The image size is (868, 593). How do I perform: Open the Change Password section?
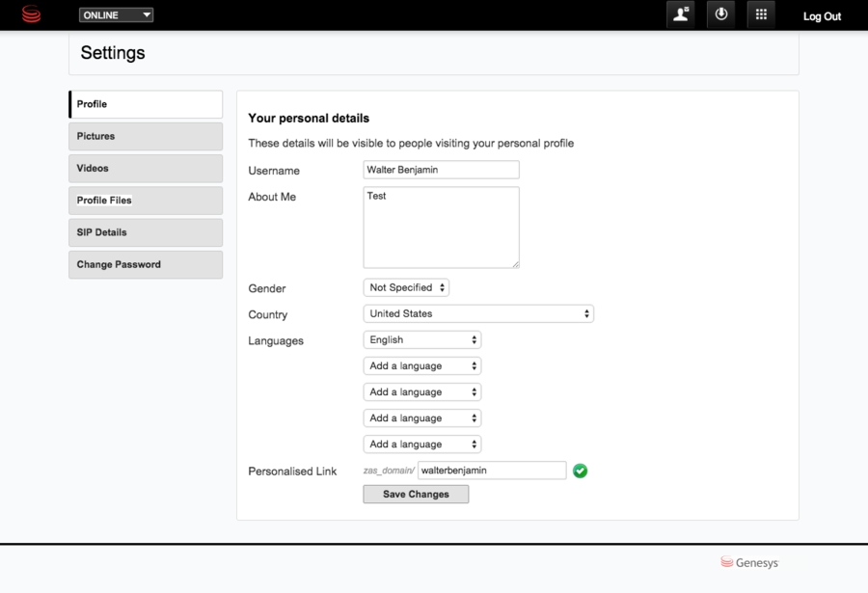(146, 264)
